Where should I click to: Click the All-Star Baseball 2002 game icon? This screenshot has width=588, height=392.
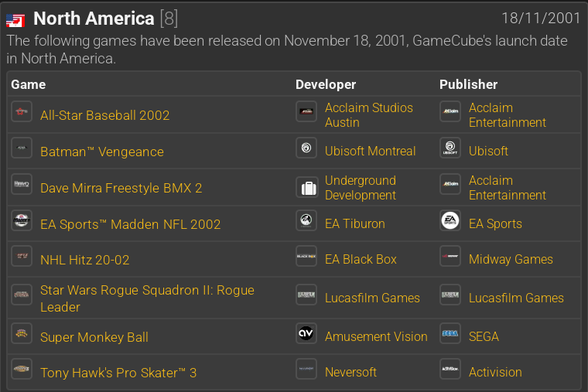[22, 112]
